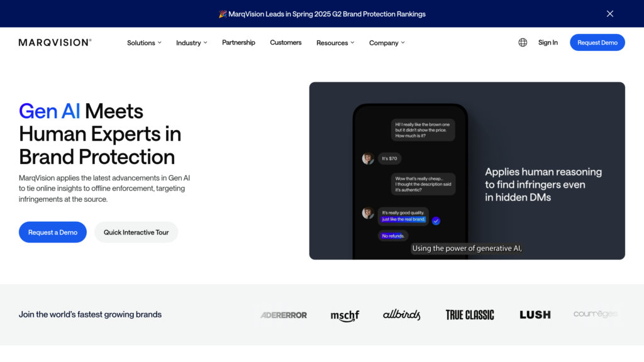Viewport: 644px width, 362px height.
Task: Start the Quick Interactive Tour
Action: tap(136, 233)
